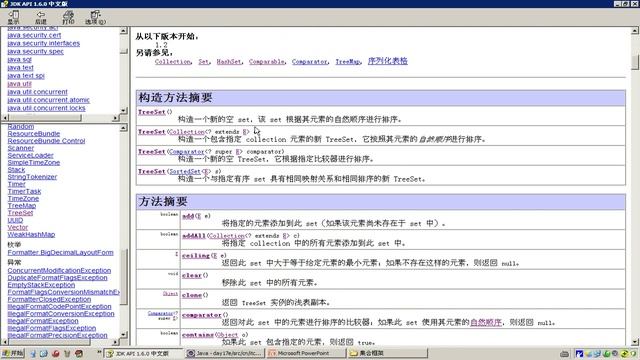Open the Formatter.BigDecimalLayoutForm enum link

point(60,253)
